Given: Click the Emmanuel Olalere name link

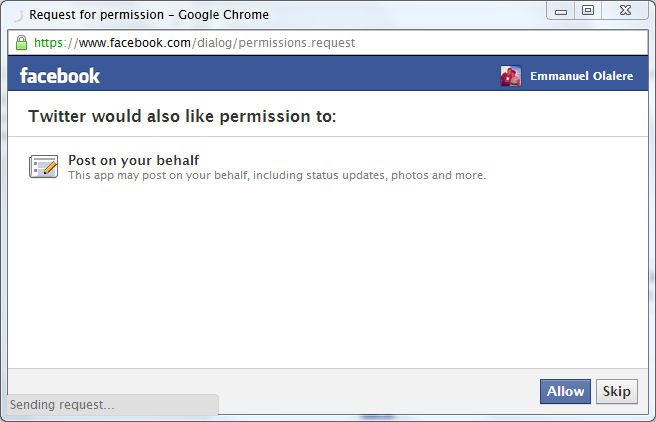Looking at the screenshot, I should click(582, 76).
